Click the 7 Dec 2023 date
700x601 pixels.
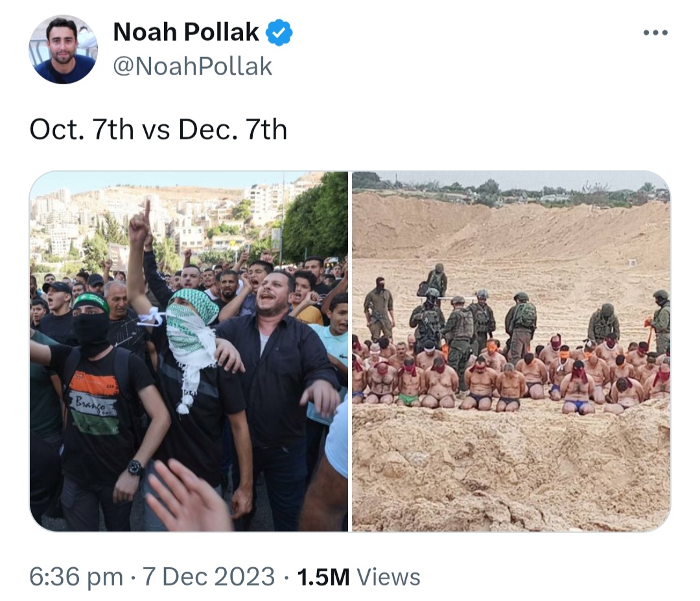tap(209, 576)
